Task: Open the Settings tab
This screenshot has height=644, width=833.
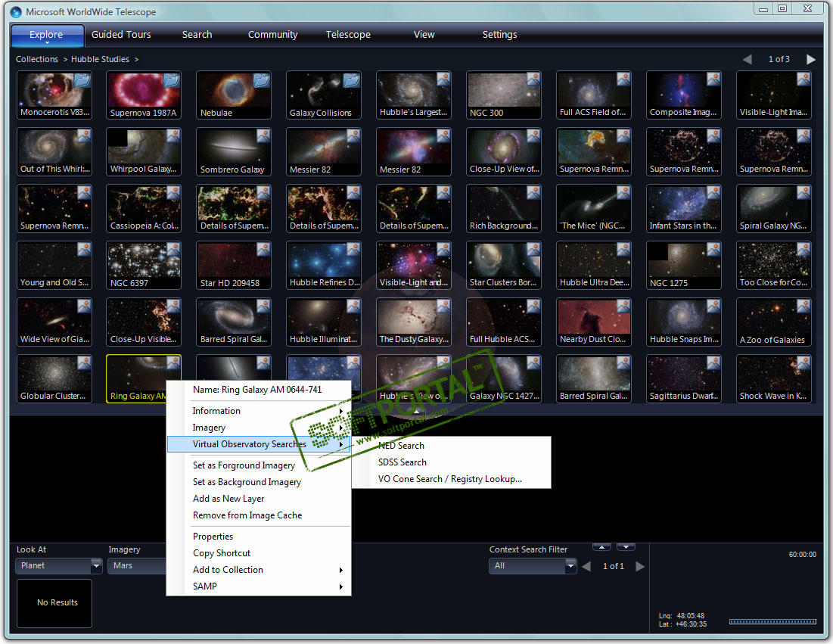Action: click(x=499, y=35)
